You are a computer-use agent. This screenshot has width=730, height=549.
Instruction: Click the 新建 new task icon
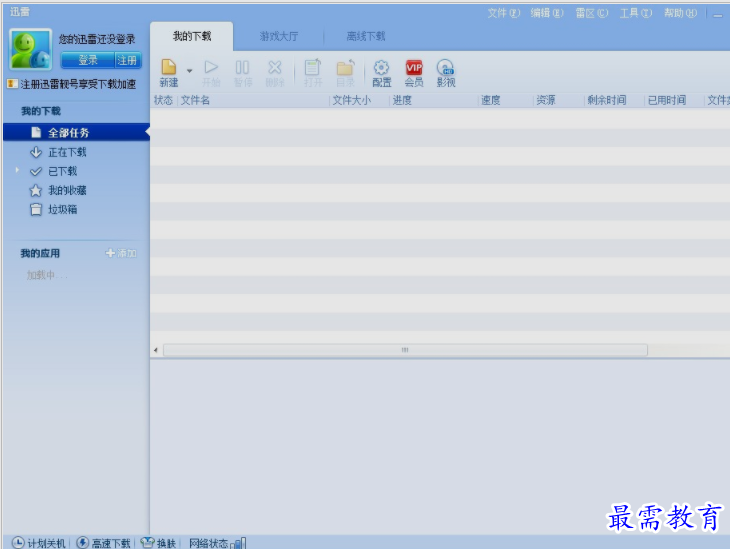[x=169, y=73]
